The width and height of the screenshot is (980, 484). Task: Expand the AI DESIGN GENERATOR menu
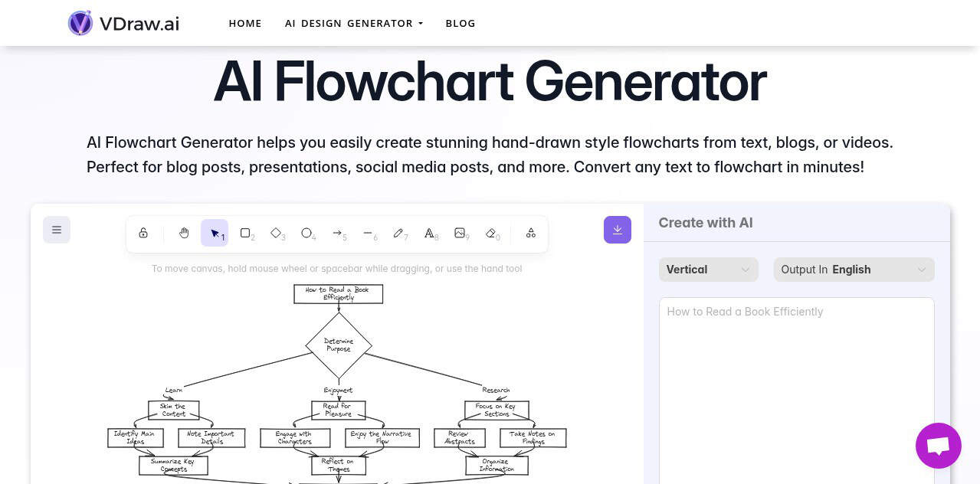(353, 23)
